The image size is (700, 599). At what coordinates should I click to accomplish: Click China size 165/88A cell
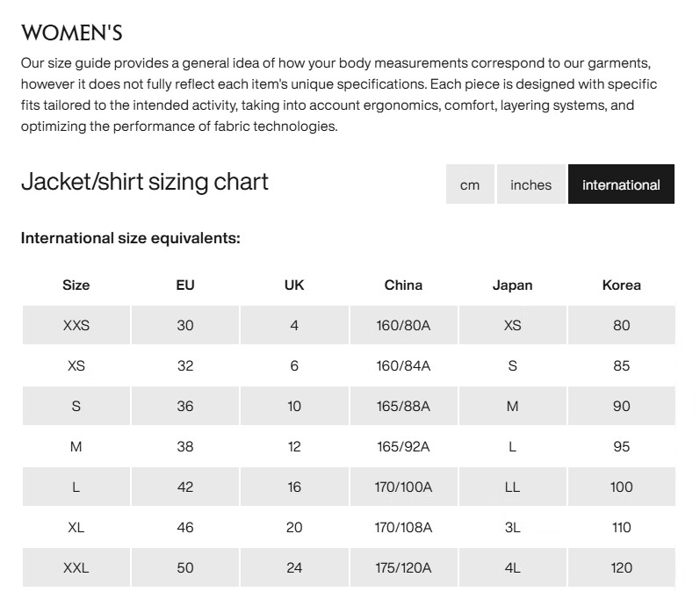(x=403, y=406)
